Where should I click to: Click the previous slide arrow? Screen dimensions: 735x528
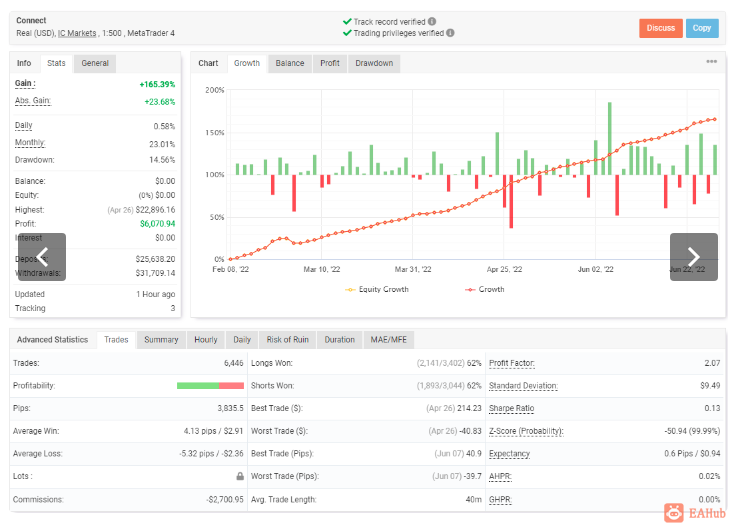pyautogui.click(x=41, y=257)
